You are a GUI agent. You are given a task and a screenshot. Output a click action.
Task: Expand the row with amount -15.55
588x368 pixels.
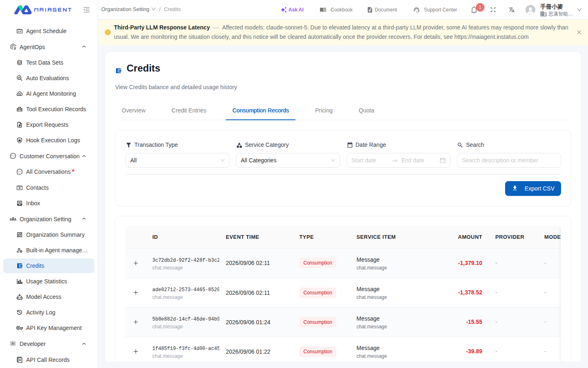[136, 322]
